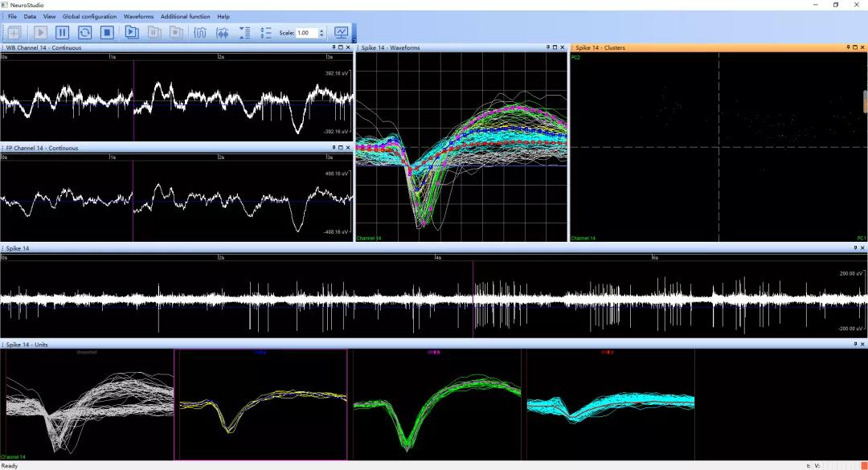Viewport: 868px width, 470px height.
Task: Pin the WB Channel 14 Continuous panel
Action: coord(334,47)
